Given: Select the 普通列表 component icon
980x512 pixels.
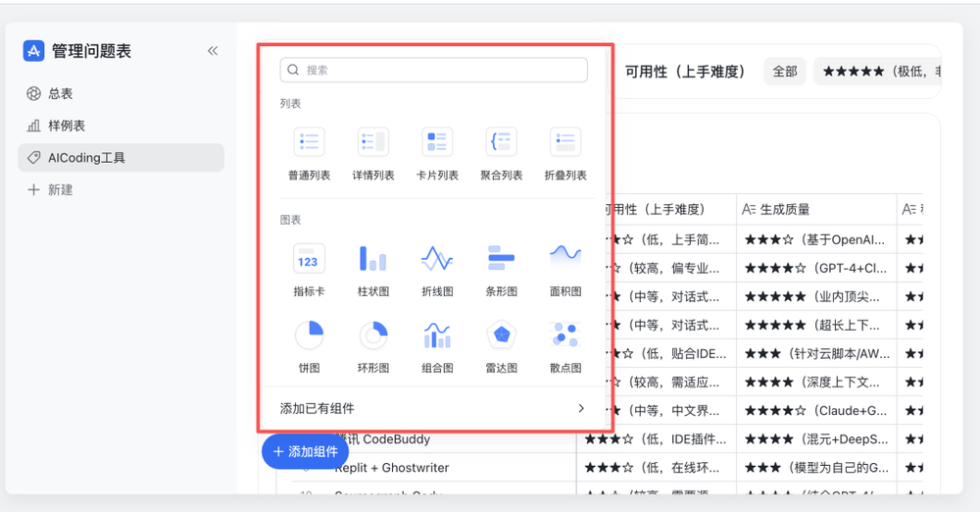Looking at the screenshot, I should [309, 142].
